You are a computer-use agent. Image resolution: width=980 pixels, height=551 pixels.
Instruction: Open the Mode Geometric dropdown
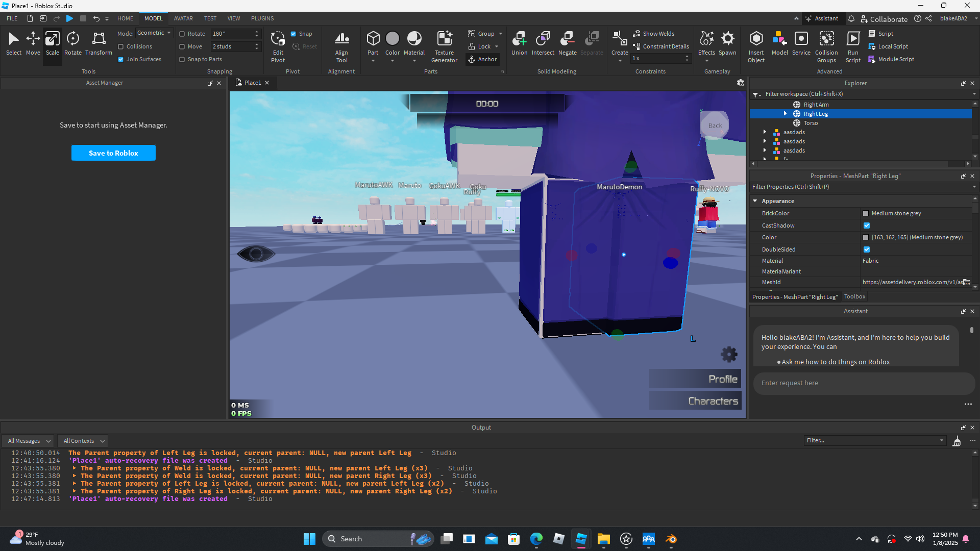tap(154, 33)
